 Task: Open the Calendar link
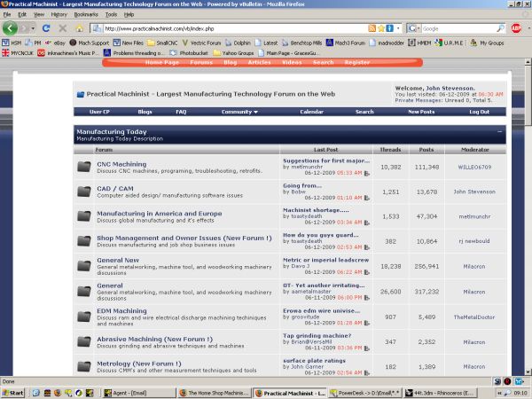311,112
